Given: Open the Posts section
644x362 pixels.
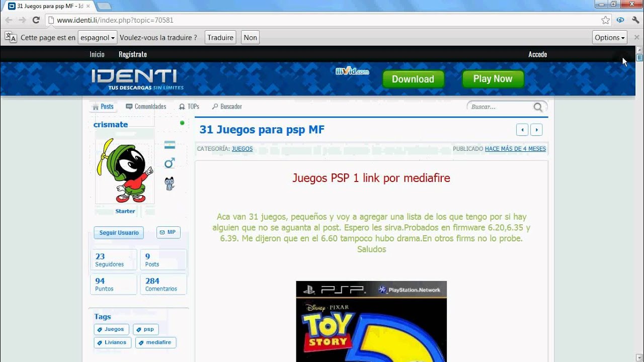Looking at the screenshot, I should click(103, 107).
